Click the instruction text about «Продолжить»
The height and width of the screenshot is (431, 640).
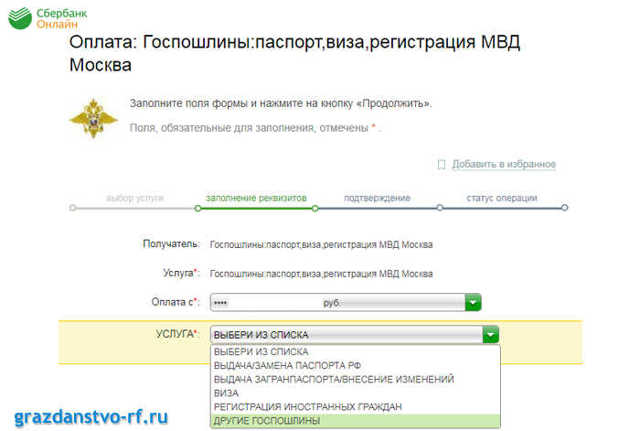coord(281,103)
